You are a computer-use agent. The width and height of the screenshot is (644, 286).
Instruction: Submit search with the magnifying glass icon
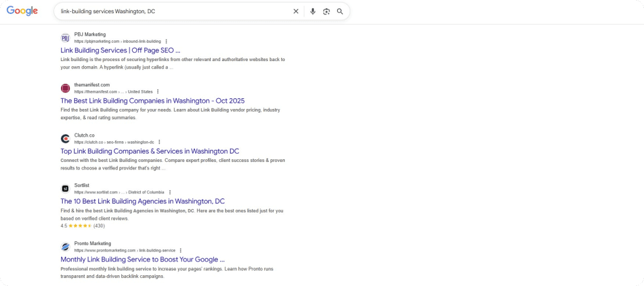coord(340,11)
